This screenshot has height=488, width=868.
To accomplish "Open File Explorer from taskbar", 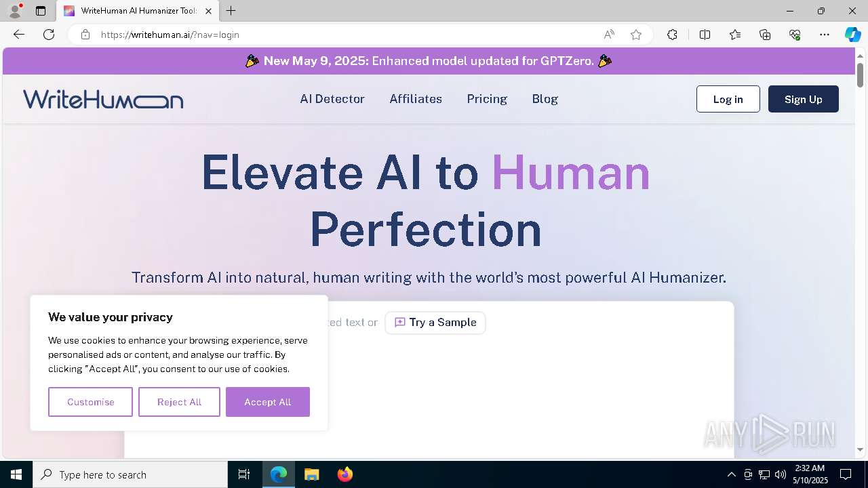I will (311, 474).
